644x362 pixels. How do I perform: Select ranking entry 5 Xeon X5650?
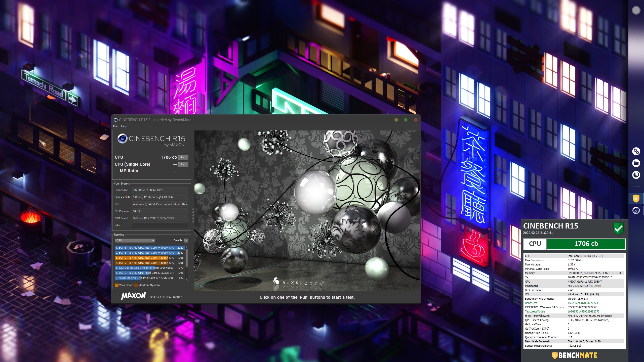pyautogui.click(x=150, y=268)
